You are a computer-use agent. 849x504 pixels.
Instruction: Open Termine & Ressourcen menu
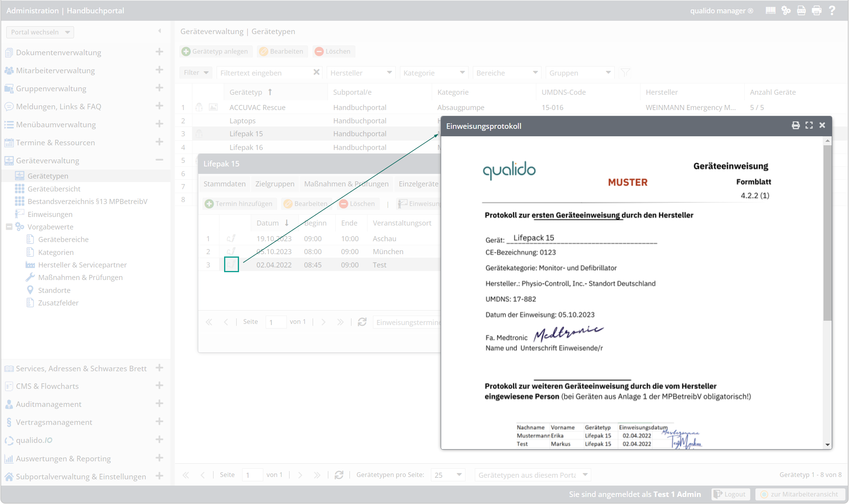tap(55, 143)
